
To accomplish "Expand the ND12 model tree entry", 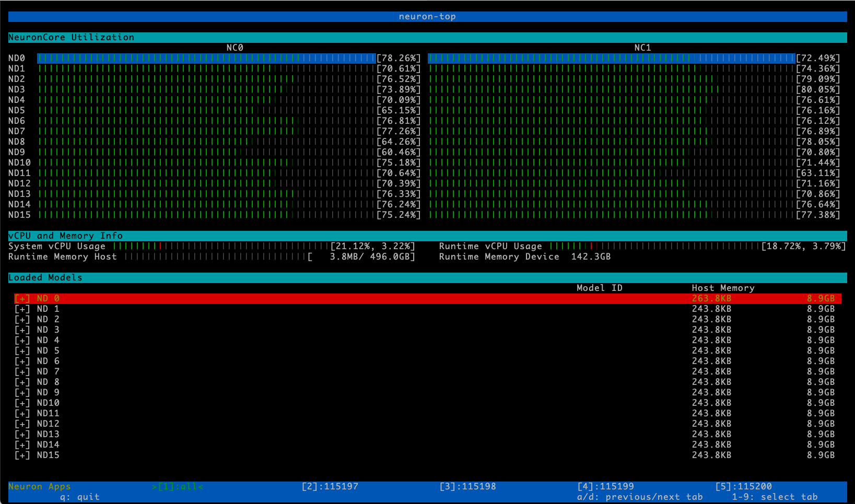I will click(x=22, y=424).
